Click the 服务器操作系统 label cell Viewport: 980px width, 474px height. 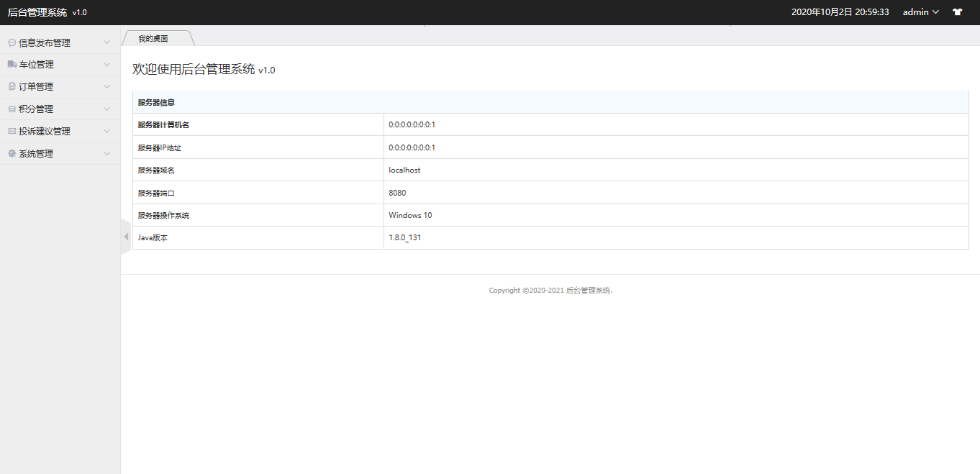258,215
